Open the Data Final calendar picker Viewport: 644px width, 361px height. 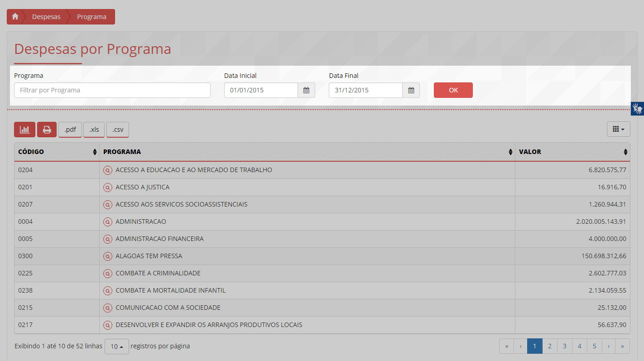tap(411, 90)
